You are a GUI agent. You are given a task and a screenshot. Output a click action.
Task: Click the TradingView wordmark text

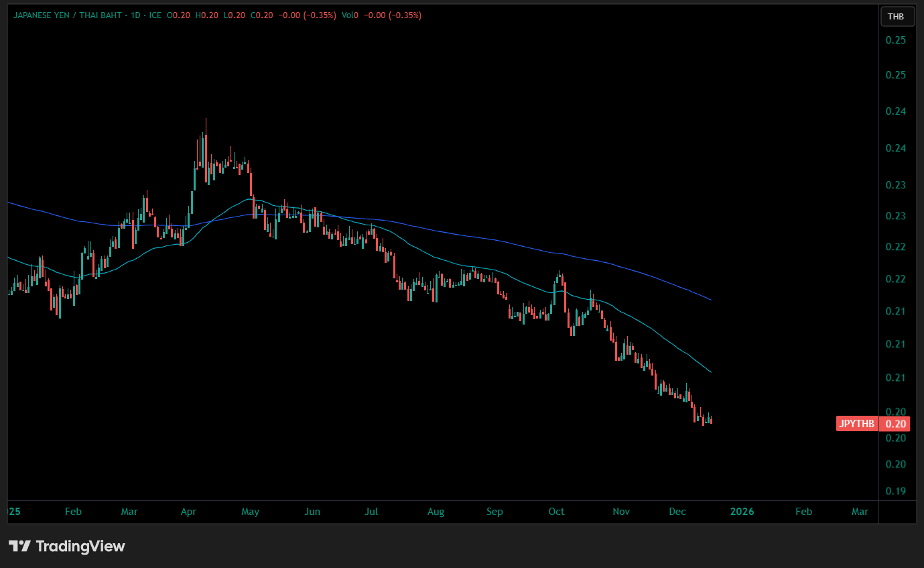coord(80,546)
